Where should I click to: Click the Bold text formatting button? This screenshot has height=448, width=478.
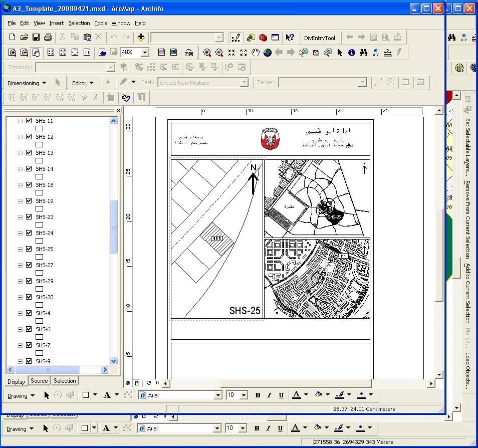click(x=258, y=395)
